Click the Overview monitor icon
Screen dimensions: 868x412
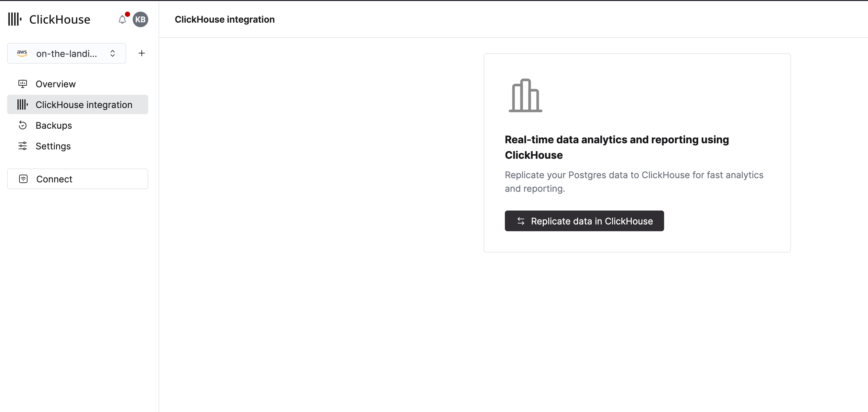pos(23,84)
